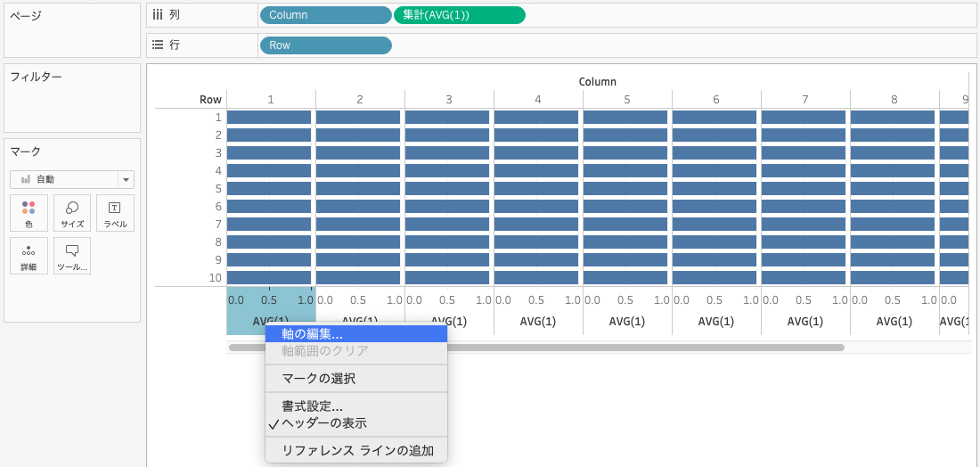This screenshot has width=980, height=467.
Task: Click the AVG(1) axis label under column 8
Action: pyautogui.click(x=894, y=322)
